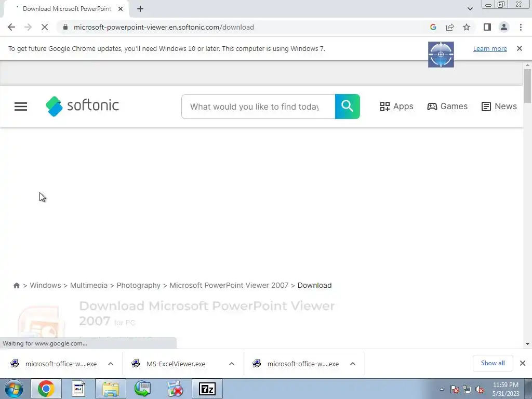
Task: Open Learn more about Chrome updates
Action: click(x=490, y=48)
